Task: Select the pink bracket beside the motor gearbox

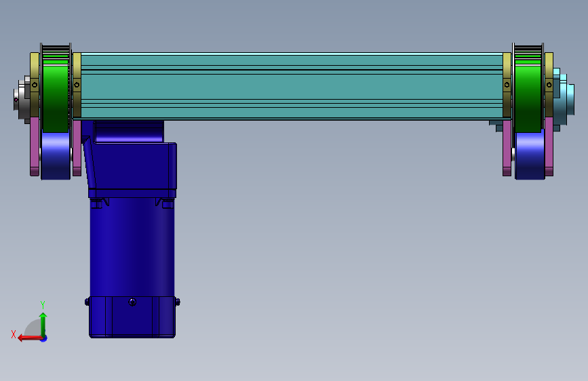Action: coord(77,148)
